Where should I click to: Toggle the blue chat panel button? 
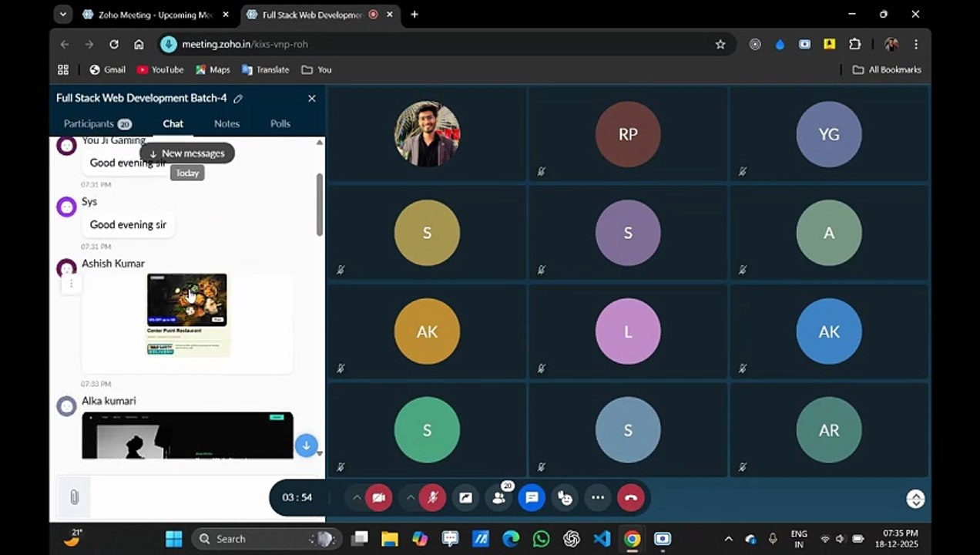[x=532, y=498]
